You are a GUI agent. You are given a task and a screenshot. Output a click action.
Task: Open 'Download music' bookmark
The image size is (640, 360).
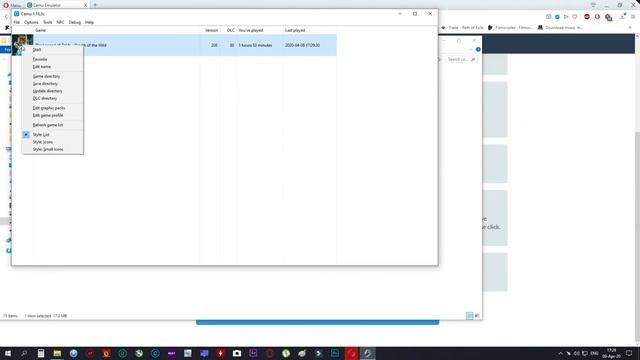[560, 27]
